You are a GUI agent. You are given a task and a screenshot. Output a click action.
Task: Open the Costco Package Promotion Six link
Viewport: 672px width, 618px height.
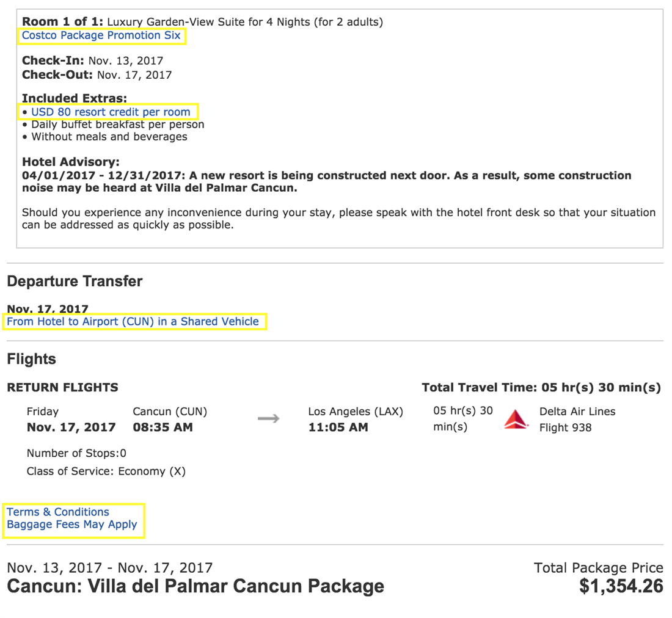101,35
